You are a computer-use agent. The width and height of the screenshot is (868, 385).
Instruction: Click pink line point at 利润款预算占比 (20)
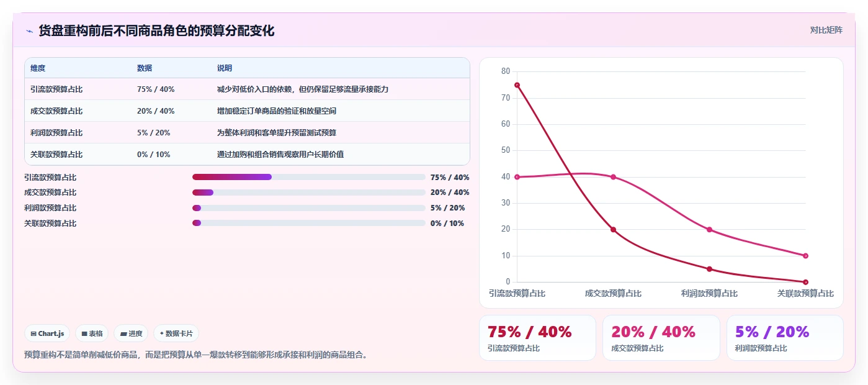pyautogui.click(x=709, y=230)
